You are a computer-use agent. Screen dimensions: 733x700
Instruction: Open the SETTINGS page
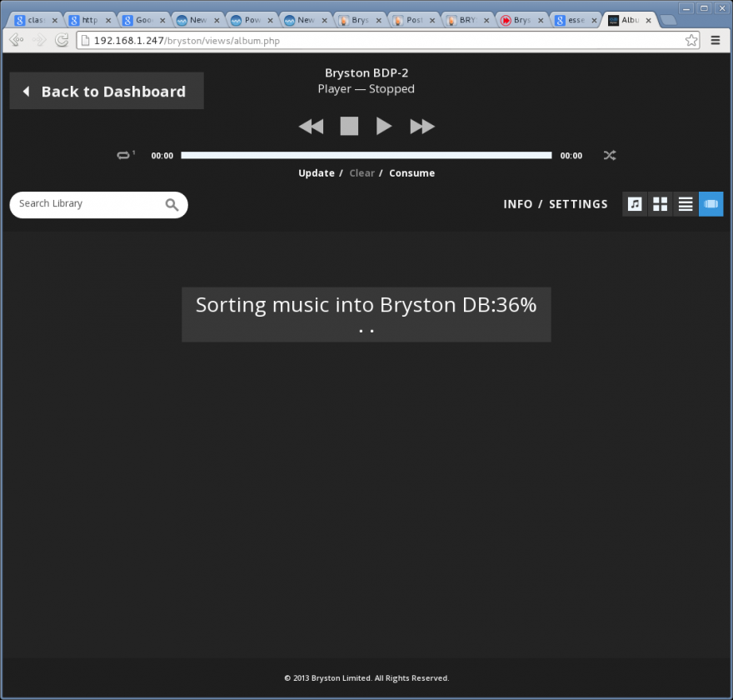tap(578, 204)
